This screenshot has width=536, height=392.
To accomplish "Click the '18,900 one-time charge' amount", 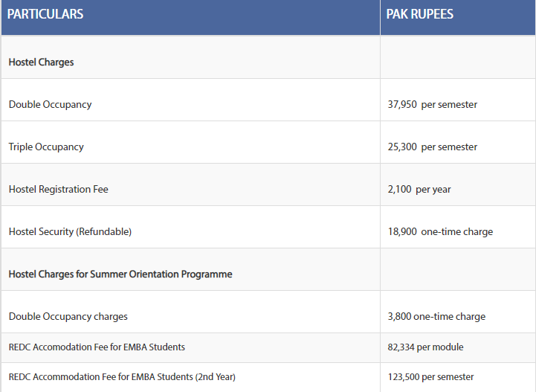I will pos(440,231).
